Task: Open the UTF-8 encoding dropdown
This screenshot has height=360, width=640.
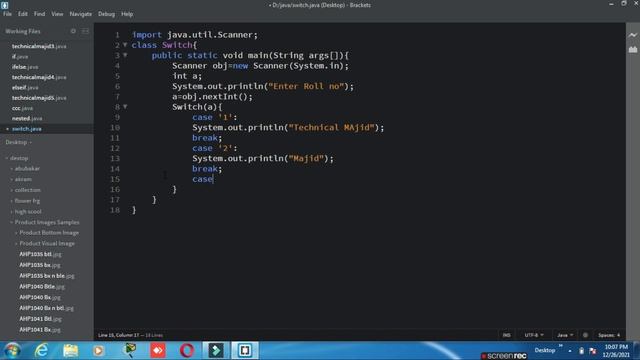Action: point(534,335)
